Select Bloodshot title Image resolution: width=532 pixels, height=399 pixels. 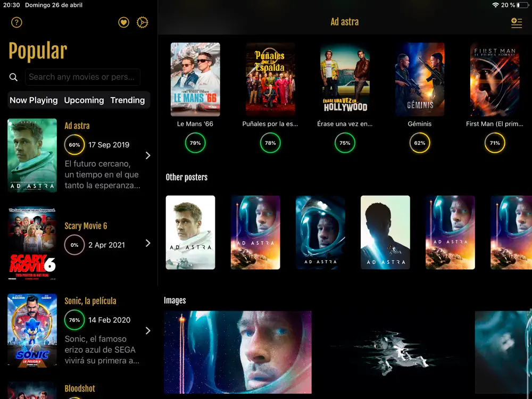[80, 388]
